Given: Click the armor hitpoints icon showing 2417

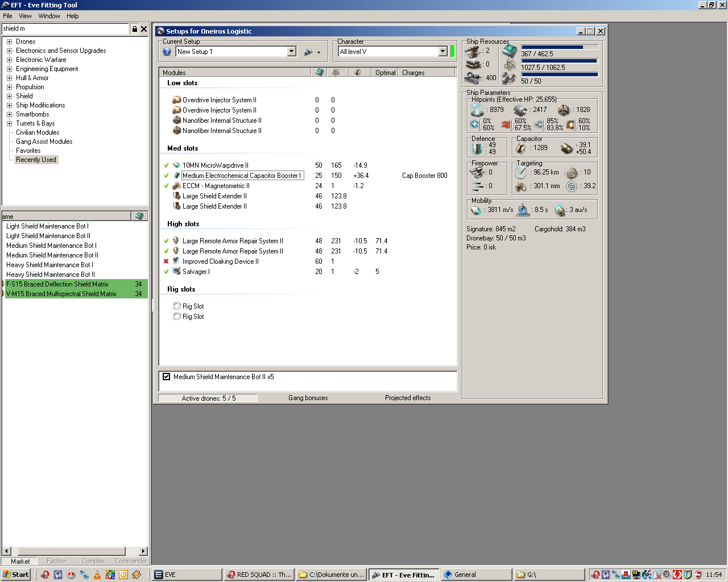Looking at the screenshot, I should 520,110.
